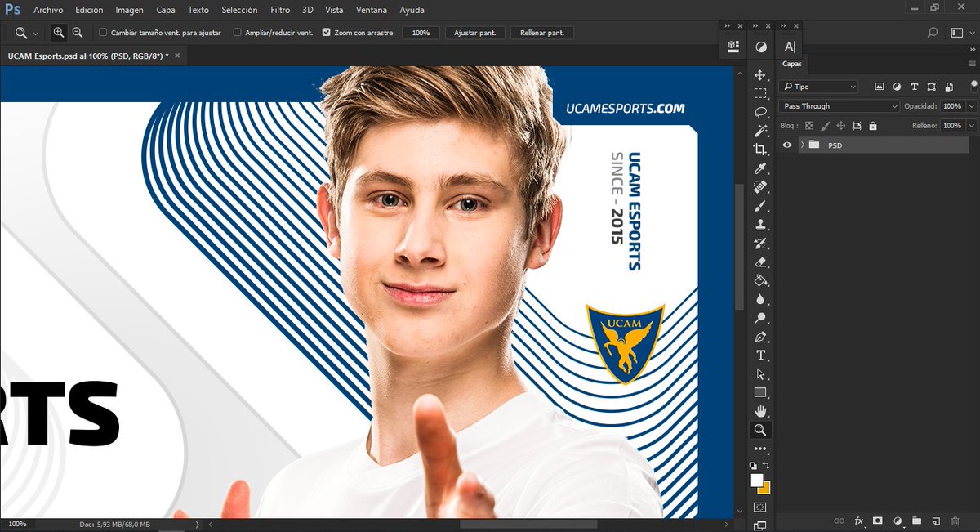Create a new group from Layers panel
The height and width of the screenshot is (532, 980).
916,521
